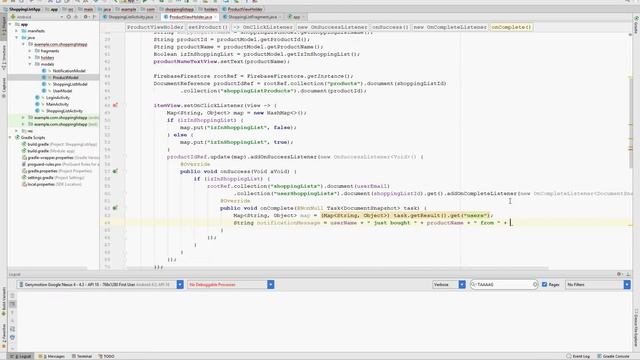This screenshot has width=640, height=360.
Task: Click the override gutter icon beside onComplete
Action: (x=116, y=208)
